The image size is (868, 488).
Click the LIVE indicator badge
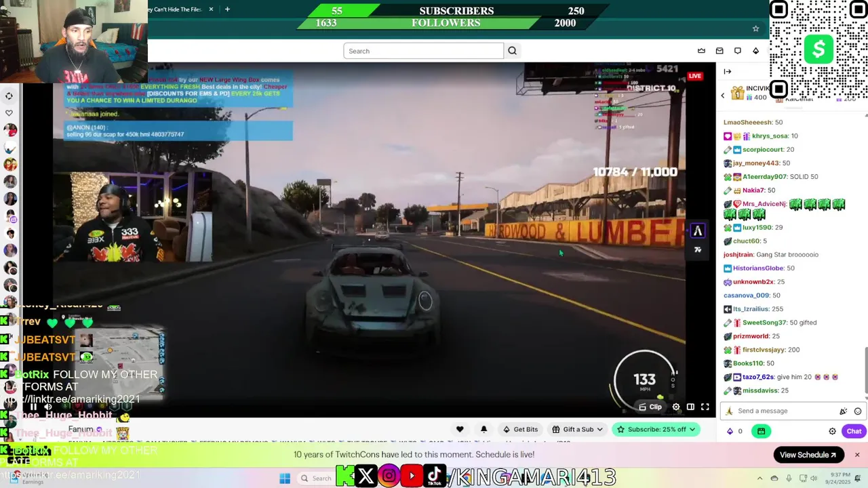695,76
